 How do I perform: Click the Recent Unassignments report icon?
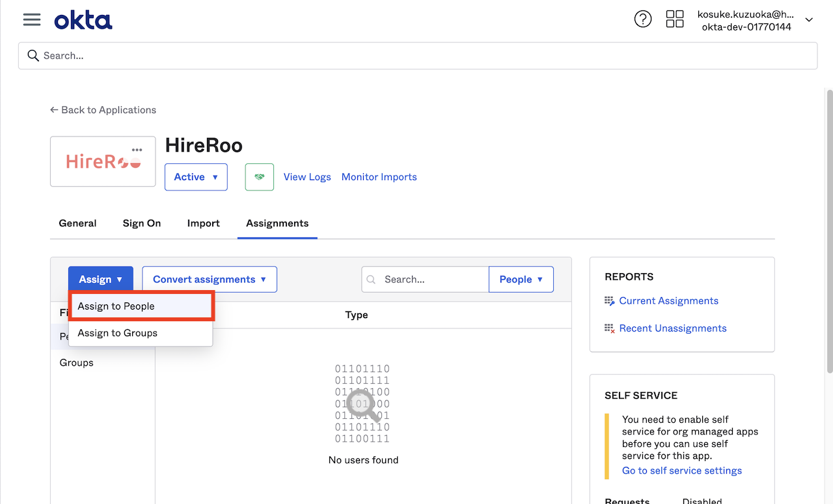(x=609, y=328)
